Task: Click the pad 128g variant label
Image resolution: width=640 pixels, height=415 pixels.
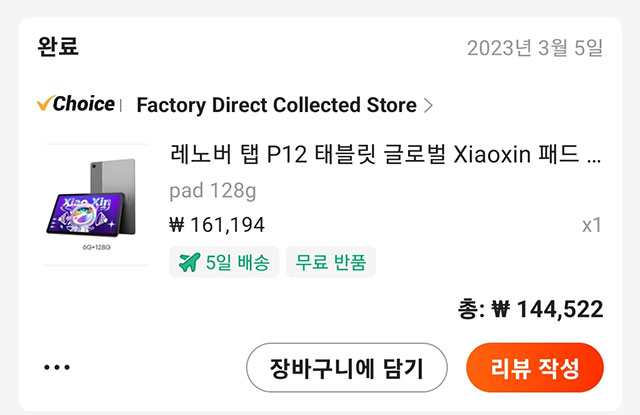Action: (212, 190)
